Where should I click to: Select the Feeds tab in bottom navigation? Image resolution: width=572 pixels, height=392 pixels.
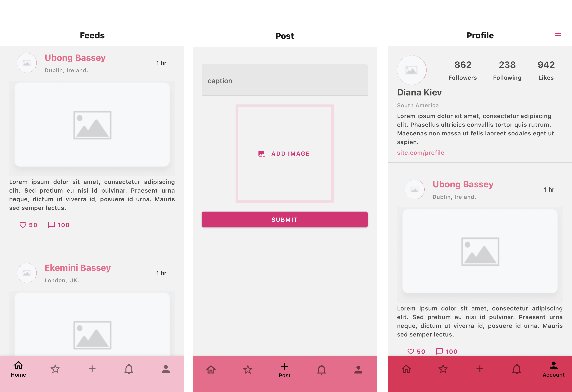18,369
